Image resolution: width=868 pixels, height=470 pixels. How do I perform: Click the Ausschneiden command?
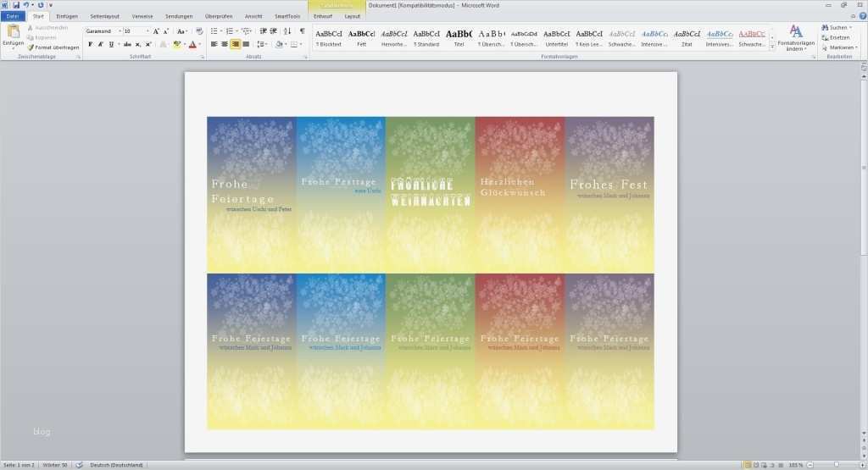click(x=47, y=28)
